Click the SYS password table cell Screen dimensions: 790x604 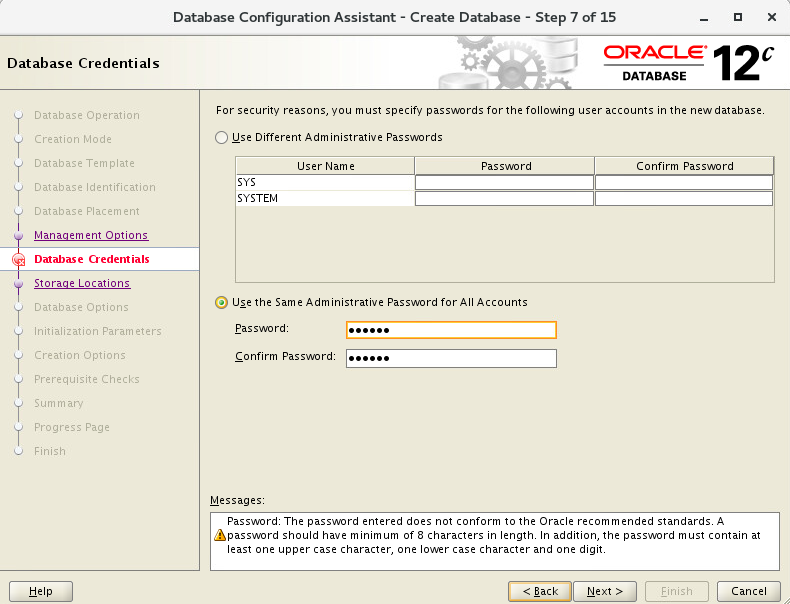click(504, 182)
